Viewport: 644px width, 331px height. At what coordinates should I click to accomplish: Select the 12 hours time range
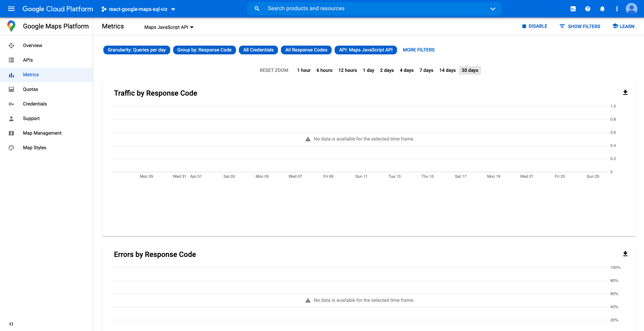(348, 70)
